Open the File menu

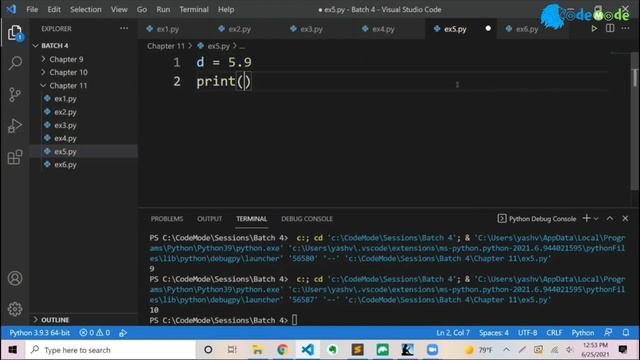32,9
